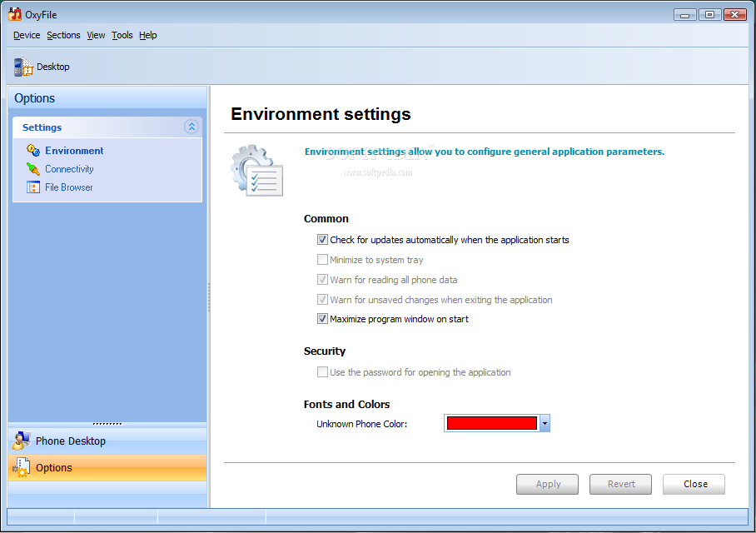Open the Help menu
The width and height of the screenshot is (756, 533).
point(148,35)
